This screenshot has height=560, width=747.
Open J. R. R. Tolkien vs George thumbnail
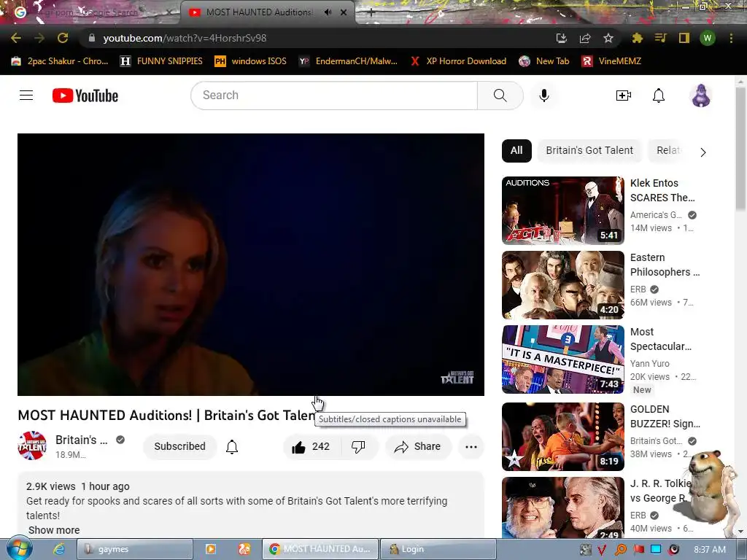(x=562, y=507)
